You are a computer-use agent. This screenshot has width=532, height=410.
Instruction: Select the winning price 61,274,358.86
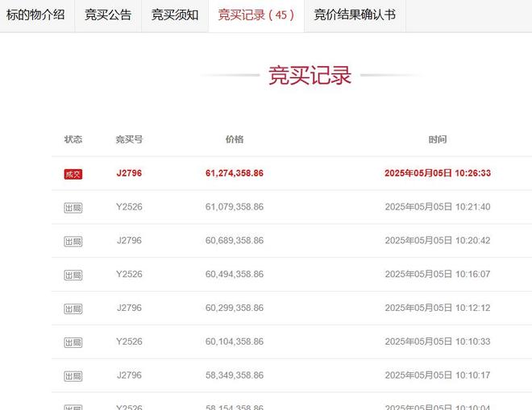[x=235, y=173]
